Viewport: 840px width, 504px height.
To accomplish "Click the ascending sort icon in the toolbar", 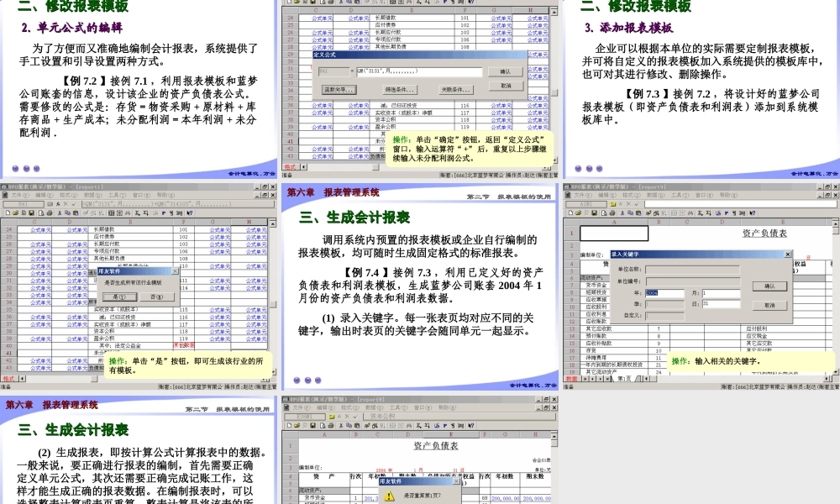I will (x=92, y=212).
